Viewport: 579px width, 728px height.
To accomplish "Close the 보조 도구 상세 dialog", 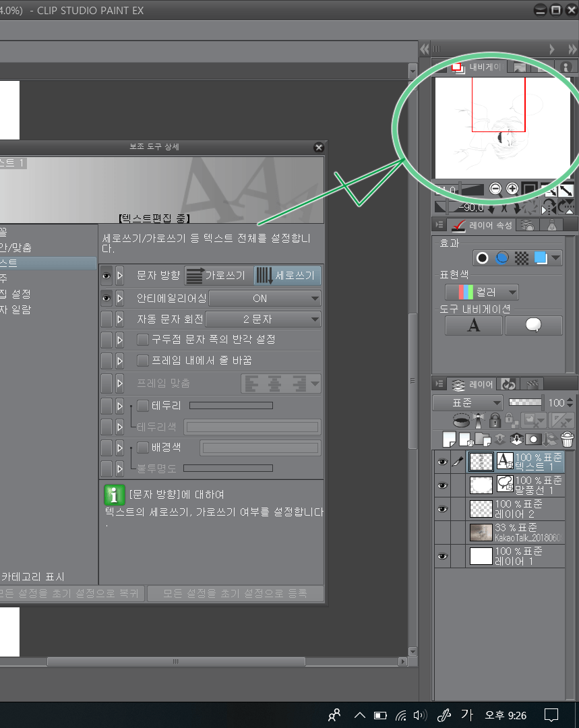I will coord(319,147).
